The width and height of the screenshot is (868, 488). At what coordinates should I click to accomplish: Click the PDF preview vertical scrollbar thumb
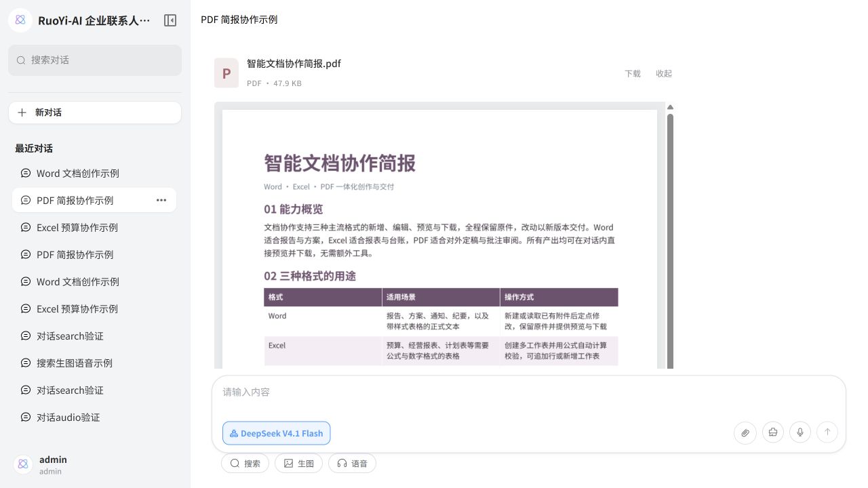[x=670, y=241]
